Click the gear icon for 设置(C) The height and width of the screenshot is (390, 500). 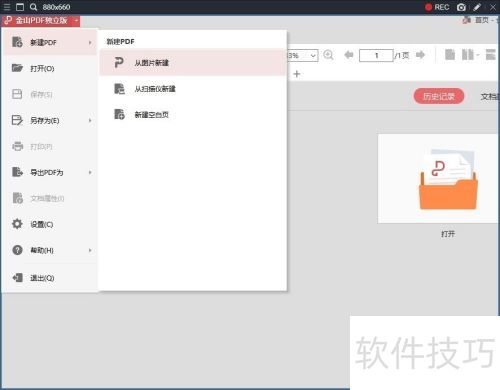(17, 224)
